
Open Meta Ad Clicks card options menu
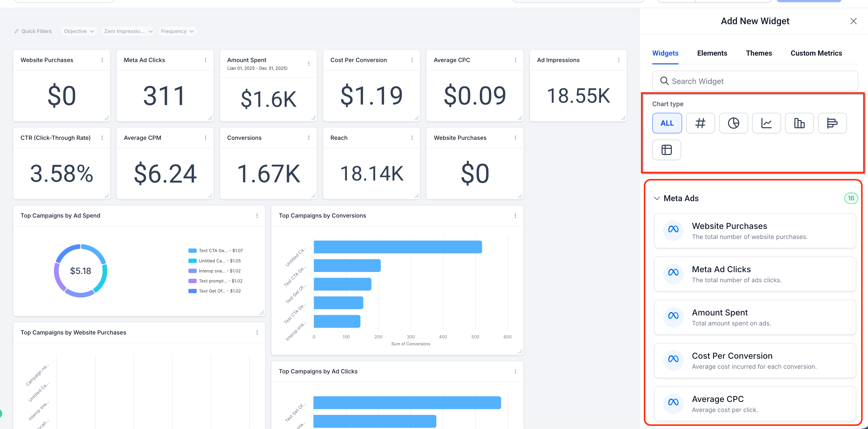[x=205, y=60]
